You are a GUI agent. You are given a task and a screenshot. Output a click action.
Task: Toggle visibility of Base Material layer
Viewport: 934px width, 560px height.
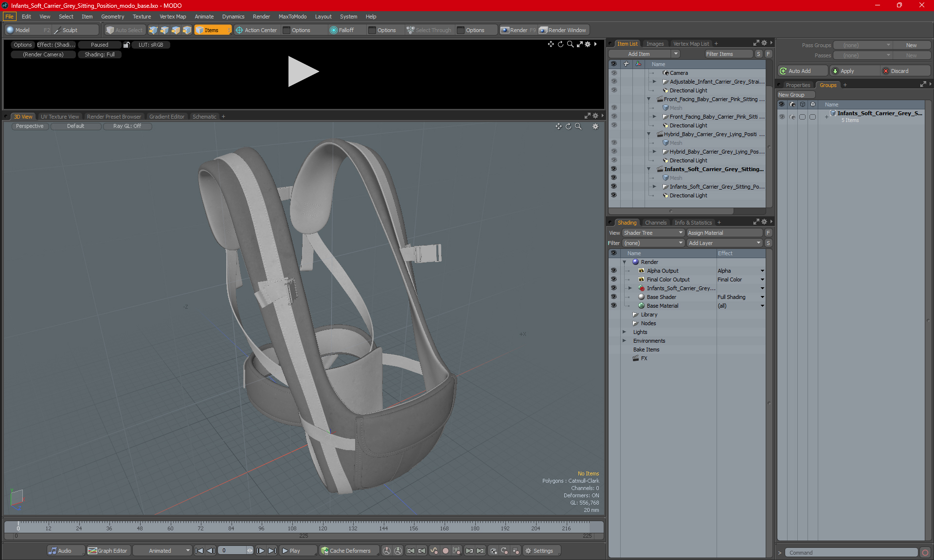coord(614,306)
